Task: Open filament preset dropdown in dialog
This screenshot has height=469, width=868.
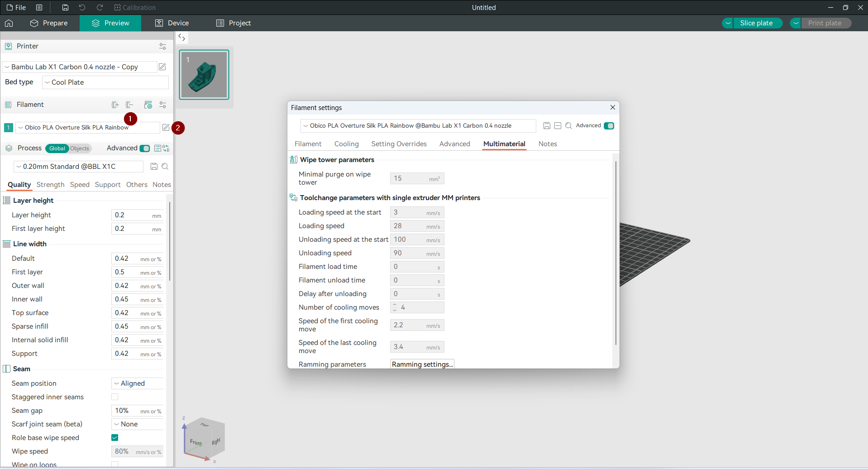Action: pos(418,126)
